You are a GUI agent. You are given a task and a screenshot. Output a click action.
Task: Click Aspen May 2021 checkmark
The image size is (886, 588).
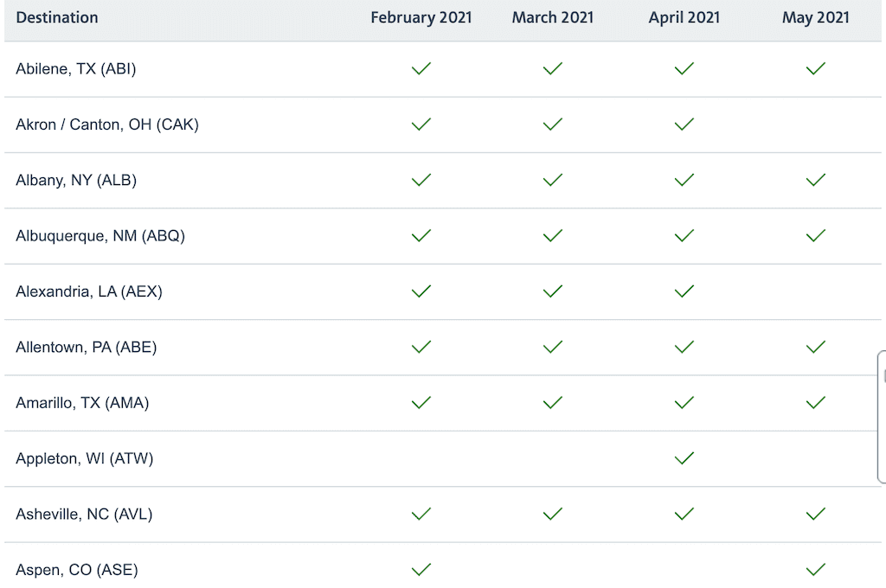coord(815,569)
